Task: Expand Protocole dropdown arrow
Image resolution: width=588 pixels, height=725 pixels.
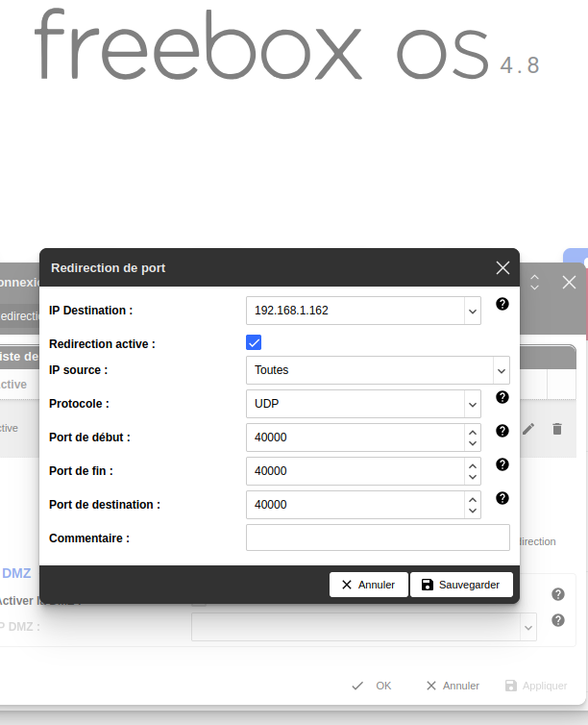Action: pos(473,404)
